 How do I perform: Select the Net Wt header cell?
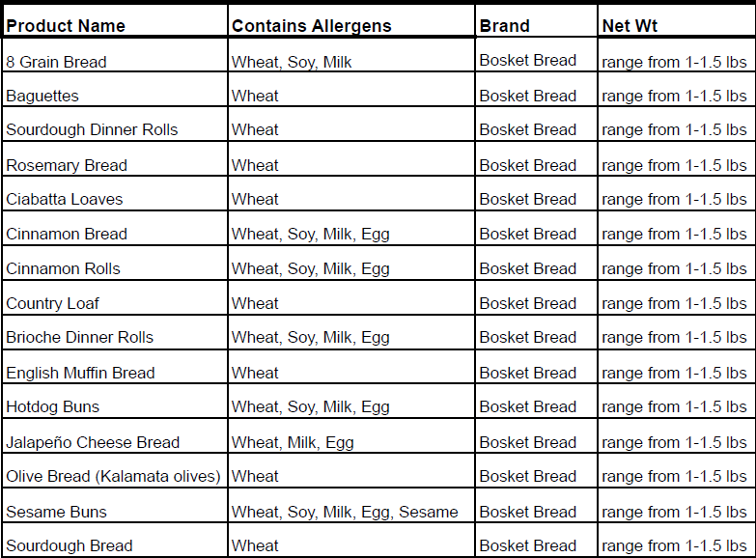coord(630,26)
